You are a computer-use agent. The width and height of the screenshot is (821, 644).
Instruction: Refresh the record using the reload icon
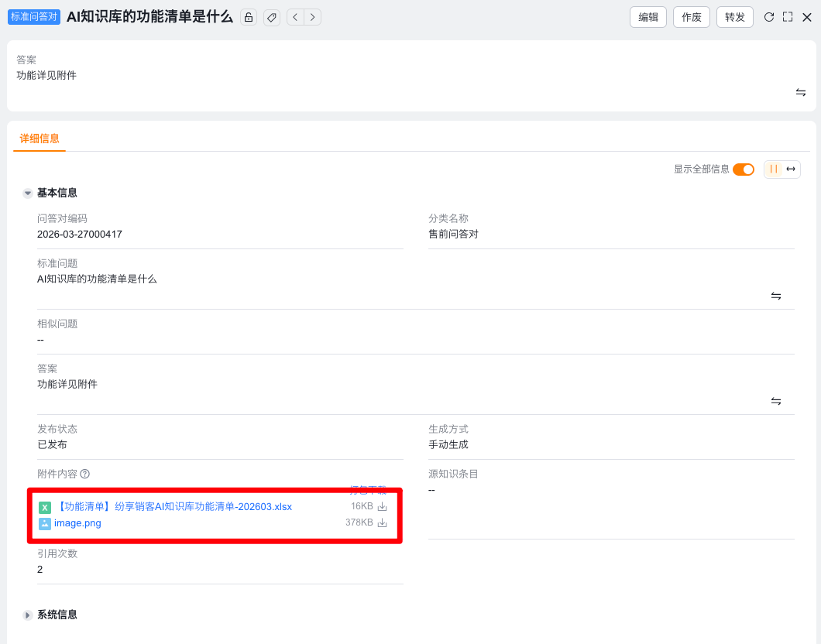coord(768,17)
